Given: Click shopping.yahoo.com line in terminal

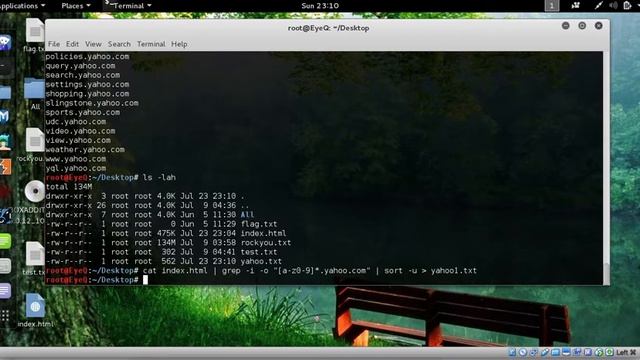Looking at the screenshot, I should [87, 94].
